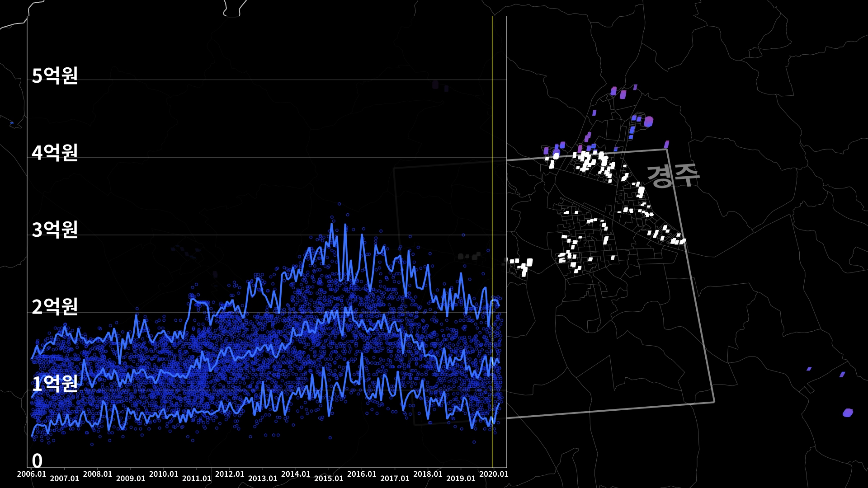This screenshot has width=868, height=488.
Task: Jump to 2015.01 on the time axis
Action: [x=329, y=479]
